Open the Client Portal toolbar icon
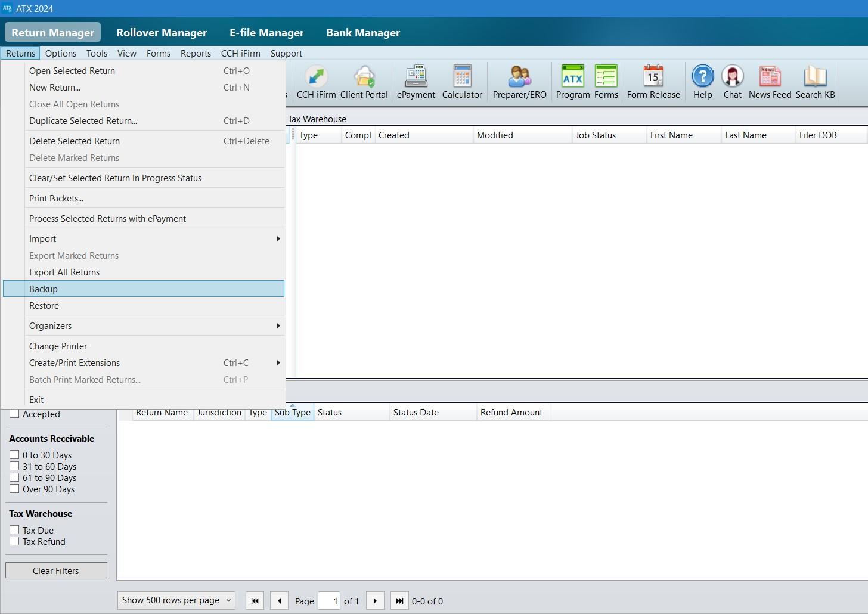 click(364, 82)
